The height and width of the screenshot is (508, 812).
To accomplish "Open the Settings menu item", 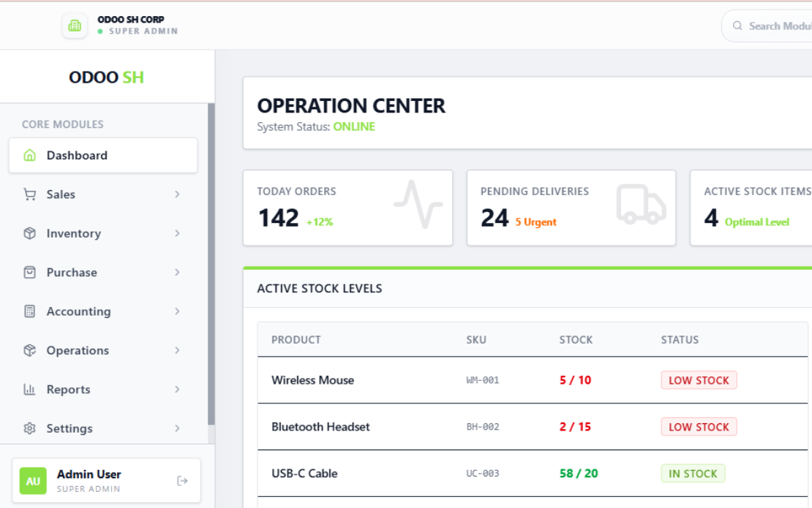I will tap(103, 428).
